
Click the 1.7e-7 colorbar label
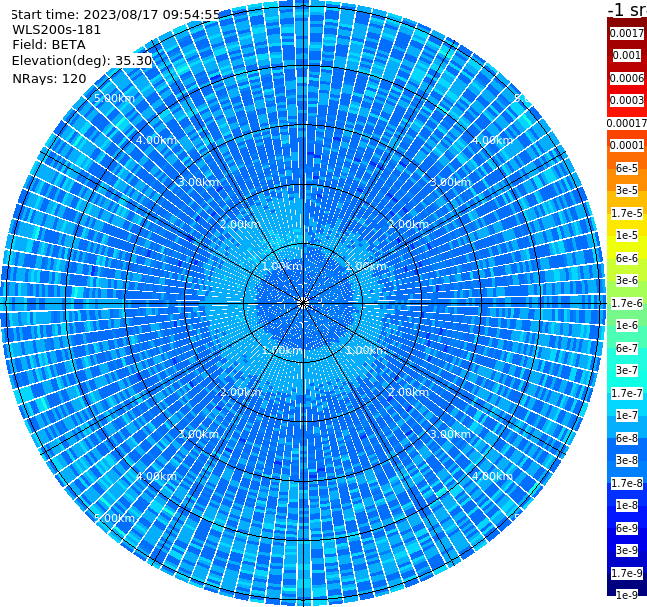point(627,393)
